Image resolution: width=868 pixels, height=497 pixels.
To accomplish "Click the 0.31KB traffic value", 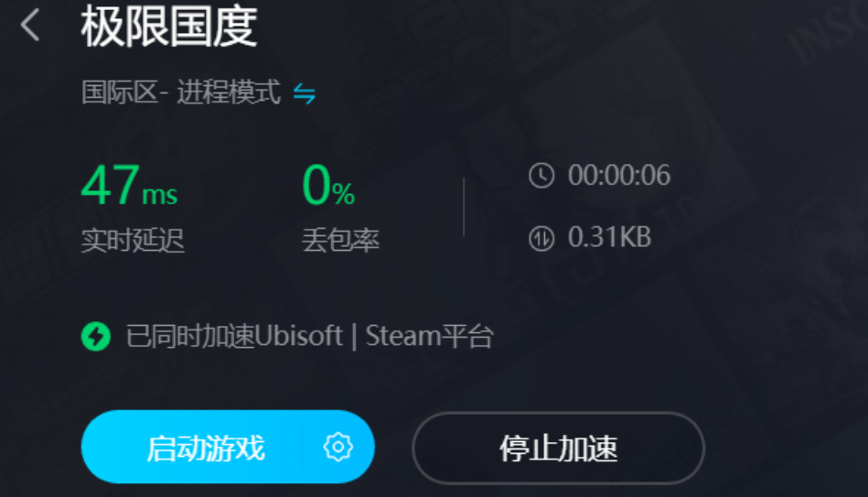I will 609,237.
